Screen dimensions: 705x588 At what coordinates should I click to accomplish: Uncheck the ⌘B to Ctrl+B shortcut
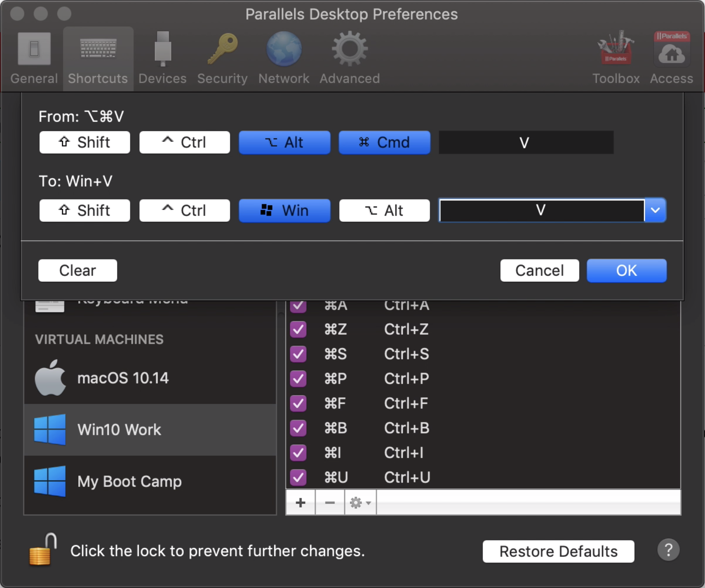point(298,428)
